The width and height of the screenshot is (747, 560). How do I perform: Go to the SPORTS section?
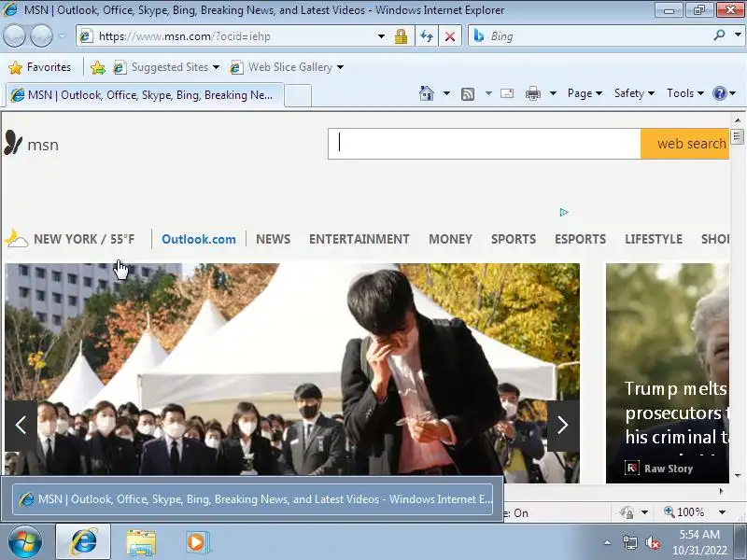(514, 239)
